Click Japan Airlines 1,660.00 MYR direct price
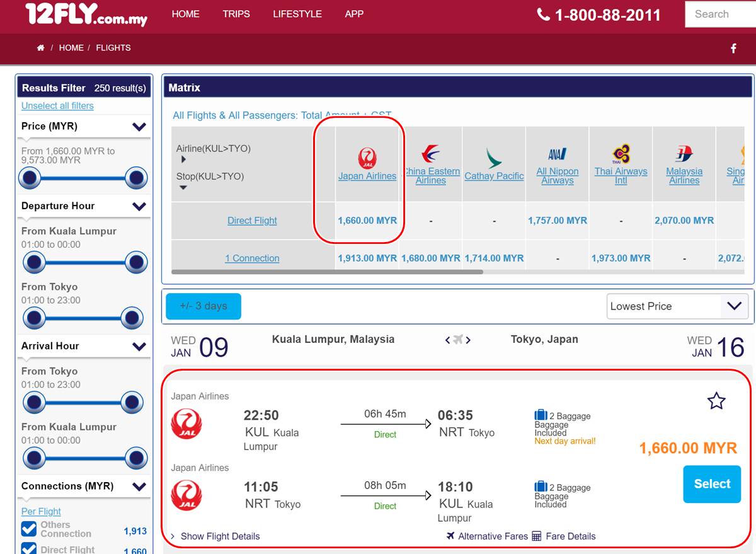Viewport: 756px width, 554px height. 367,221
